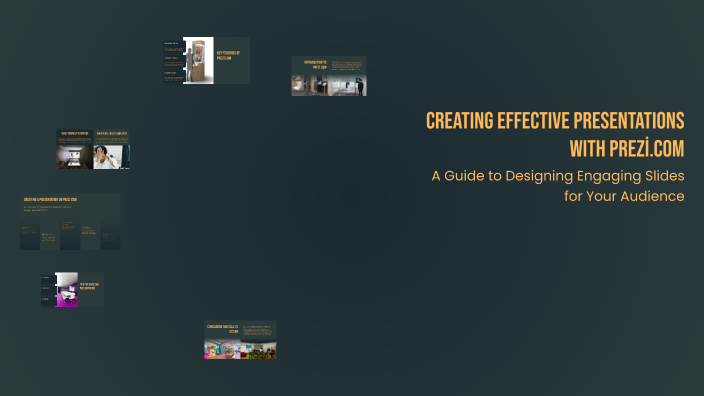Click the title 'Creating Effective Presentations with Prezi.com'
Image resolution: width=704 pixels, height=396 pixels.
(555, 135)
